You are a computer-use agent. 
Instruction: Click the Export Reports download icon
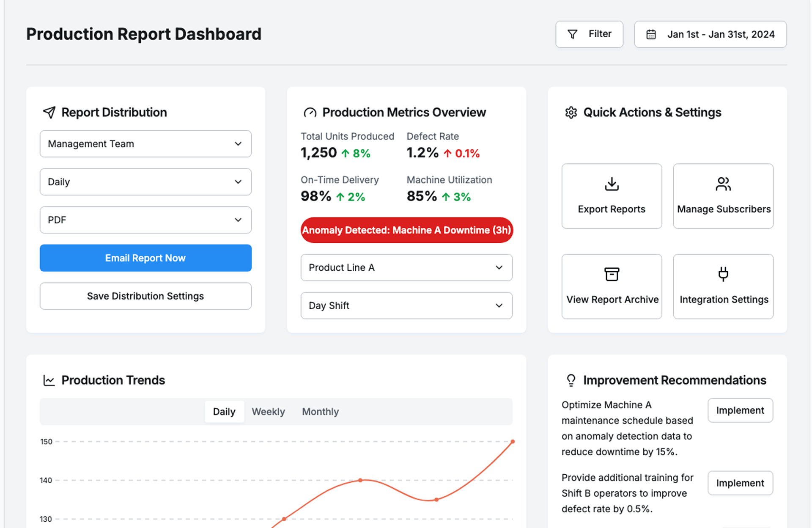pyautogui.click(x=612, y=184)
